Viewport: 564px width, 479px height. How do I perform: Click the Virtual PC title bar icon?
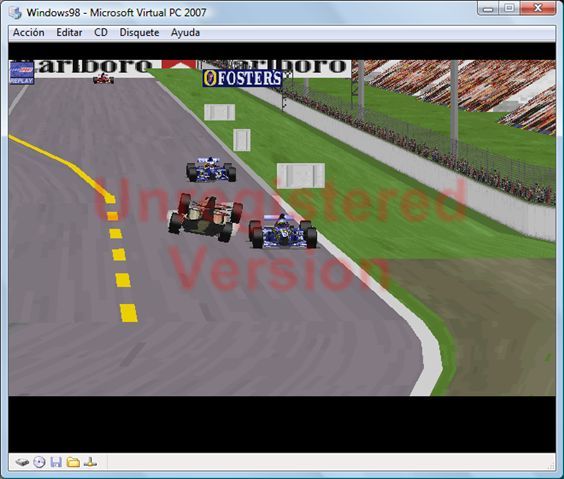15,13
